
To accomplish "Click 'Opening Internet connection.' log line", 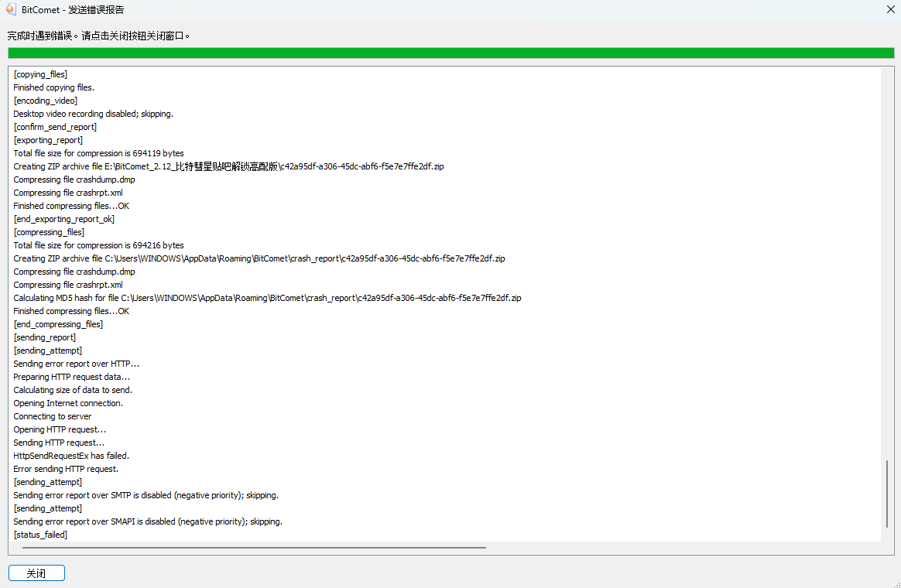I will click(x=68, y=404).
